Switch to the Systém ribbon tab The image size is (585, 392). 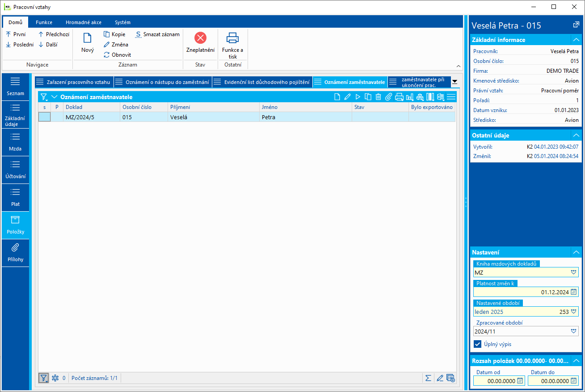click(x=122, y=22)
